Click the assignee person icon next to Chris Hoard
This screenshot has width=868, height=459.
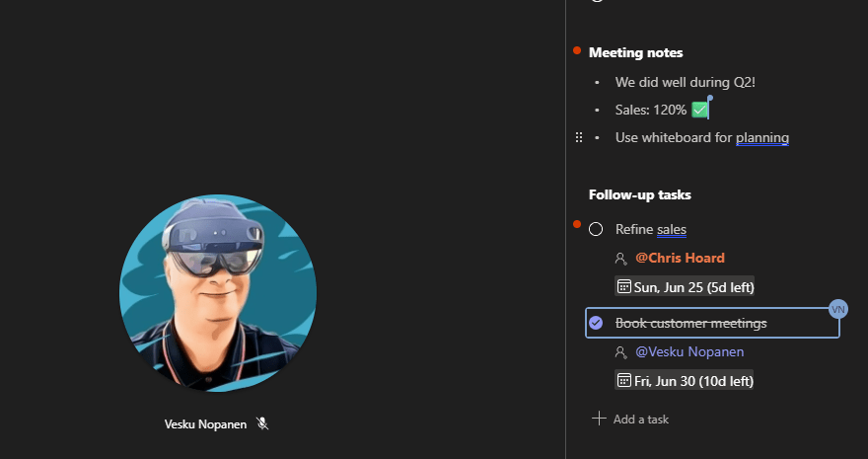[620, 259]
